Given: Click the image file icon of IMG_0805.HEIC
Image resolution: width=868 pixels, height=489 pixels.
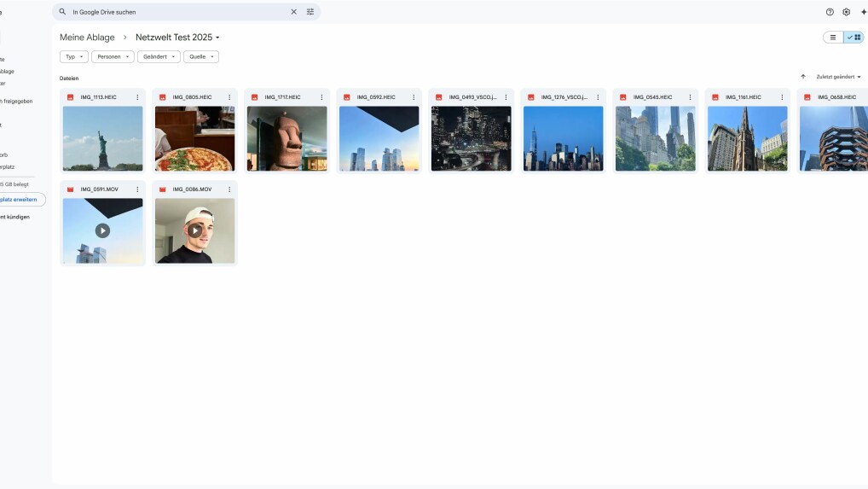Looking at the screenshot, I should pyautogui.click(x=162, y=97).
